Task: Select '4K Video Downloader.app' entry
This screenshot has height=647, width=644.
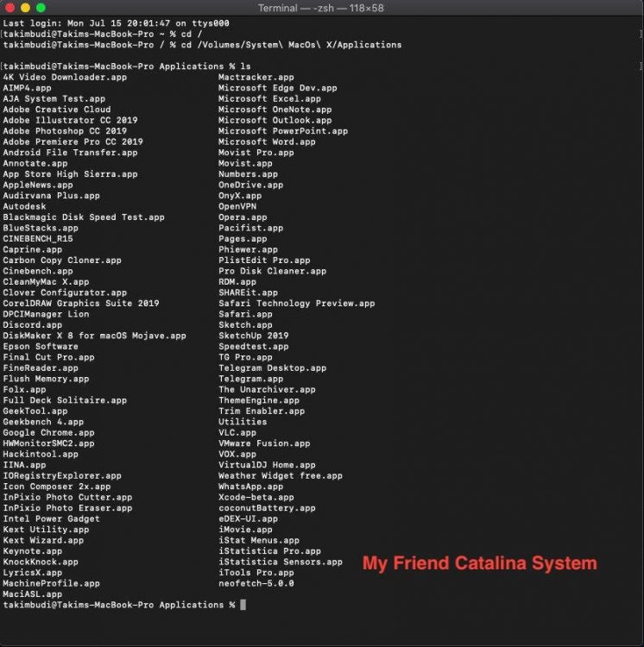Action: (65, 77)
